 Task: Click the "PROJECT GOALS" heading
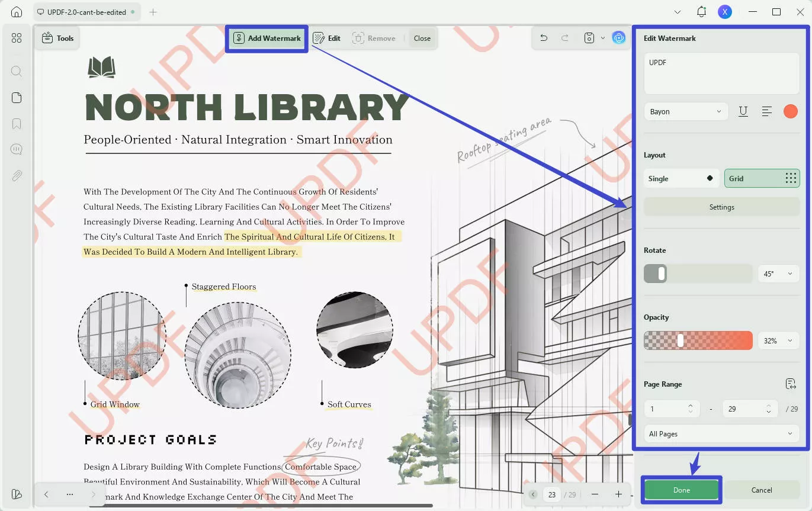coord(150,439)
